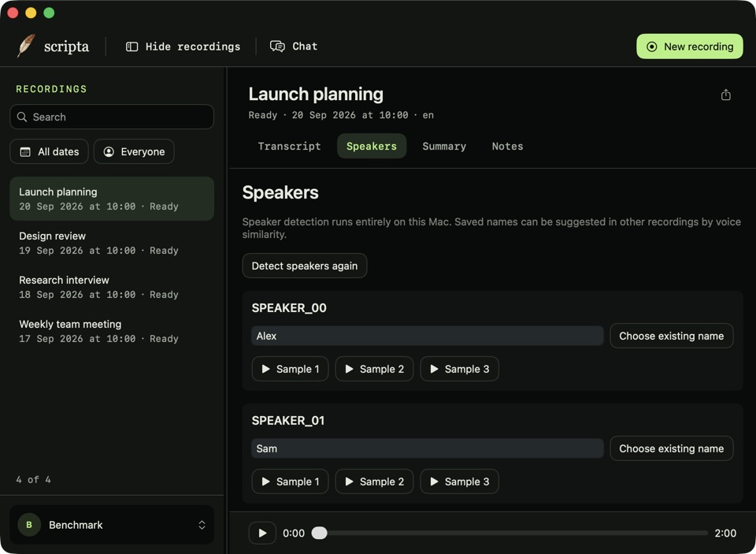This screenshot has width=756, height=554.
Task: Play Sample 3 for SPEAKER_00
Action: (x=459, y=369)
